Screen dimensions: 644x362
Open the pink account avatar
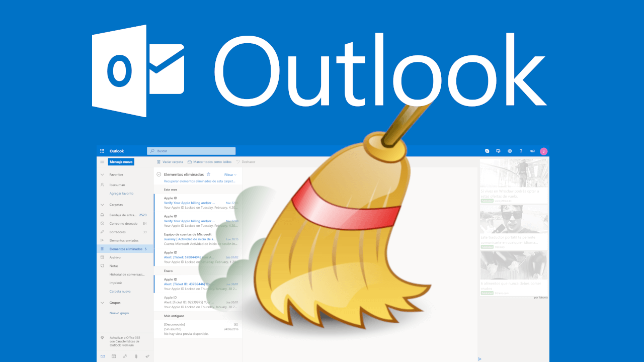[543, 151]
